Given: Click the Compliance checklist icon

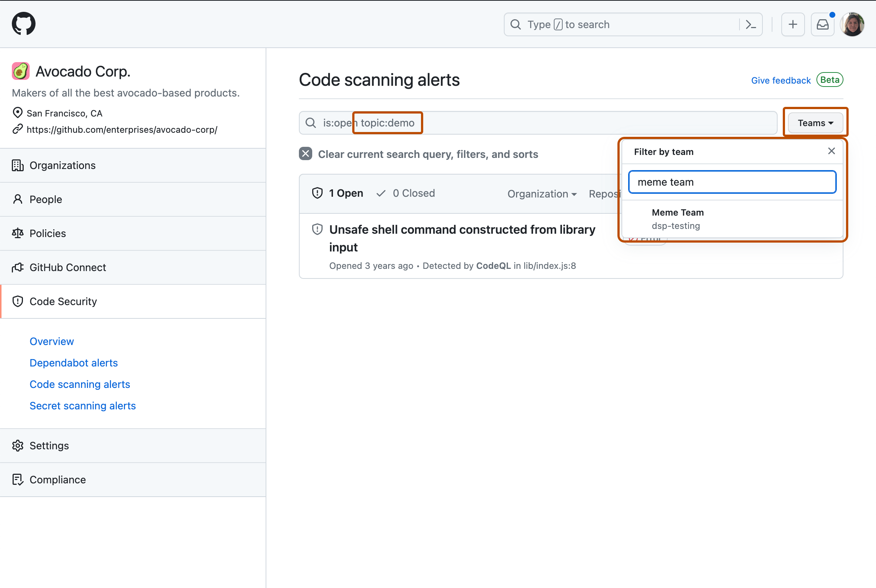Looking at the screenshot, I should (18, 480).
